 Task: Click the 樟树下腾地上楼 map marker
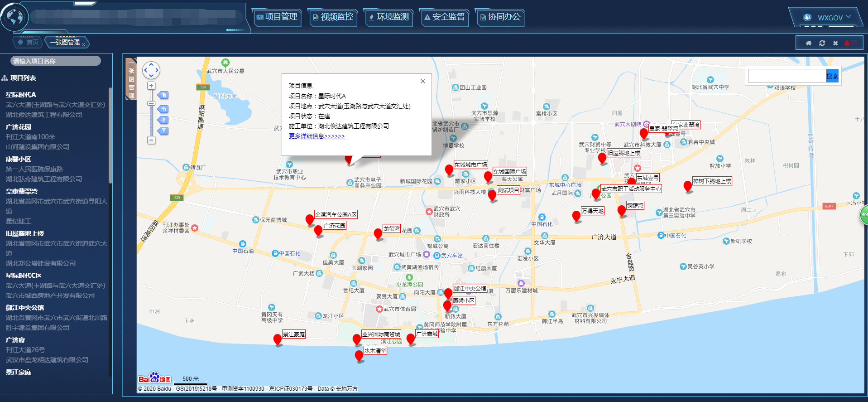coord(688,186)
